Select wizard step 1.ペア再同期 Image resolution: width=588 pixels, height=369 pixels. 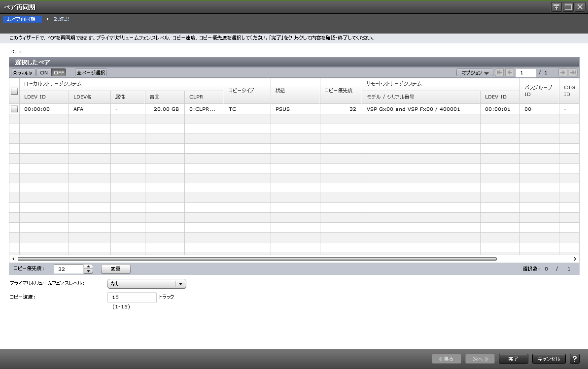click(x=22, y=19)
